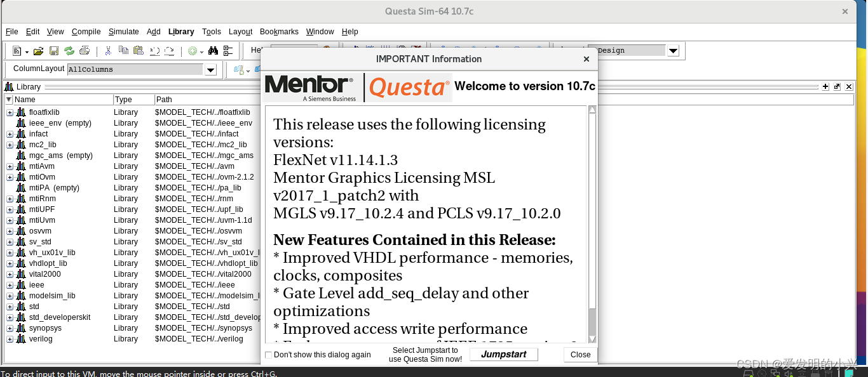This screenshot has height=377, width=868.
Task: Open the Add to Wave dropdown arrow
Action: click(202, 51)
